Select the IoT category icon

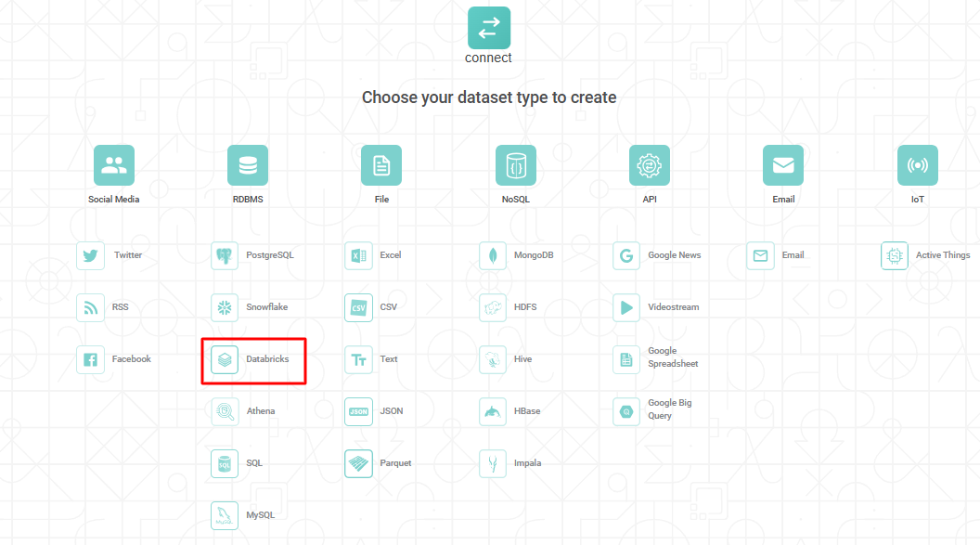click(x=917, y=165)
